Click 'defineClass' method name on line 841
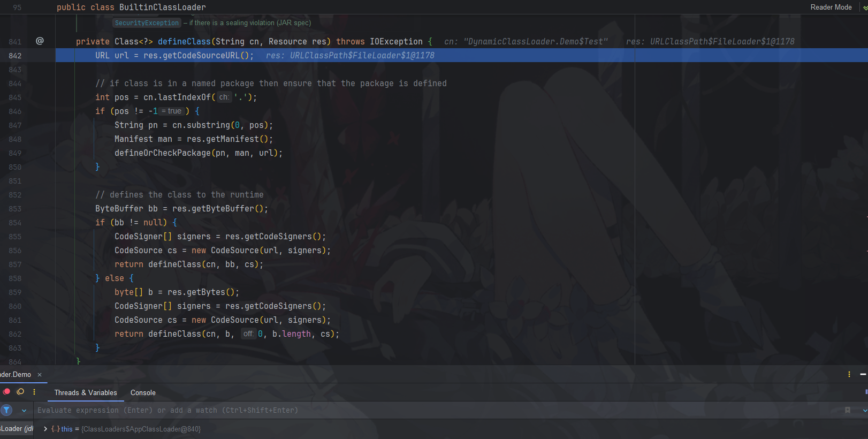The height and width of the screenshot is (439, 868). tap(184, 41)
